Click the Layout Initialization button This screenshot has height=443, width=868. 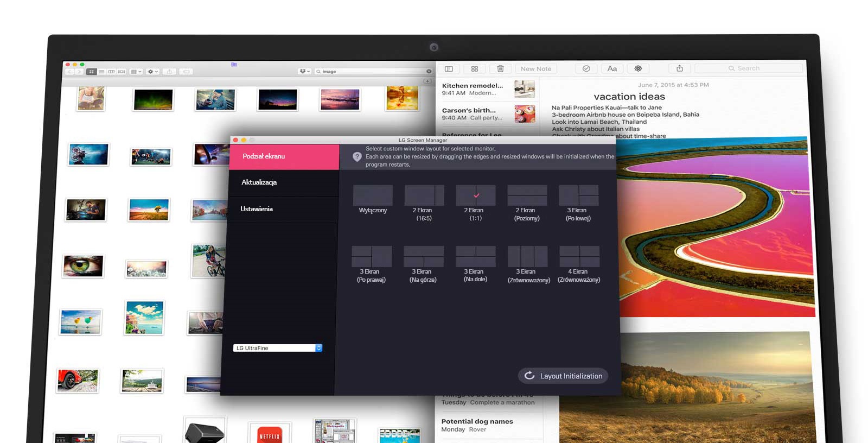coord(563,376)
